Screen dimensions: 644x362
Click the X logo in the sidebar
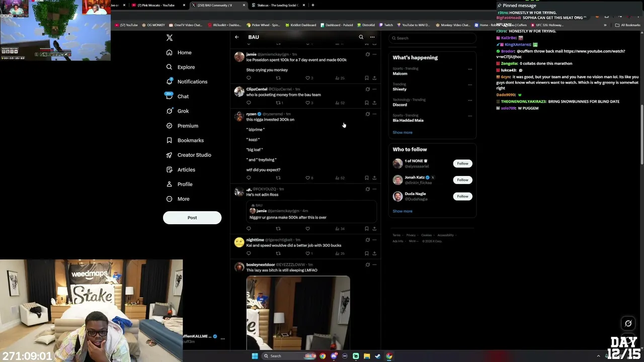point(170,38)
